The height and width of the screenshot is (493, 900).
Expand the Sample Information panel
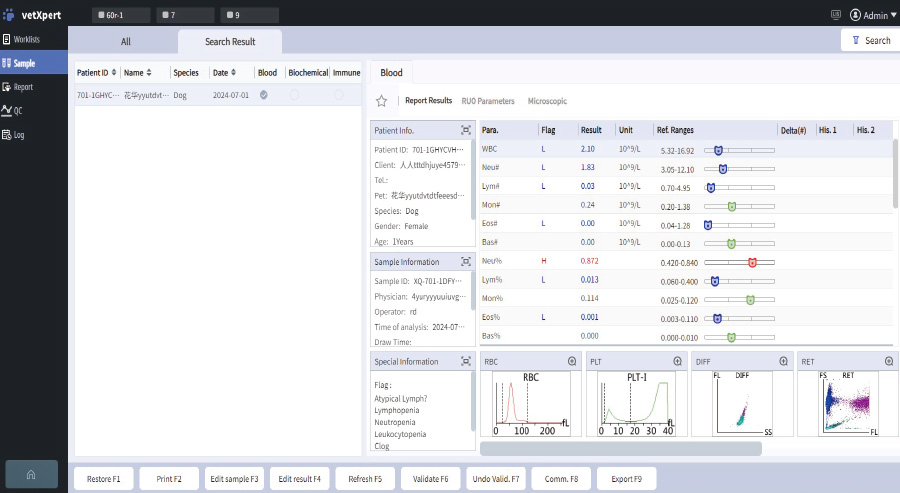tap(466, 261)
